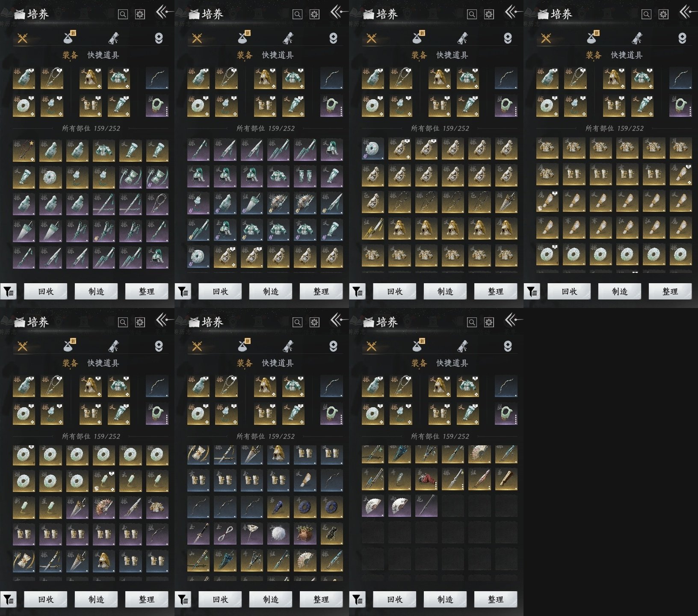Image resolution: width=698 pixels, height=616 pixels.
Task: Select crossed swords tab in top-left panel
Action: tap(23, 38)
